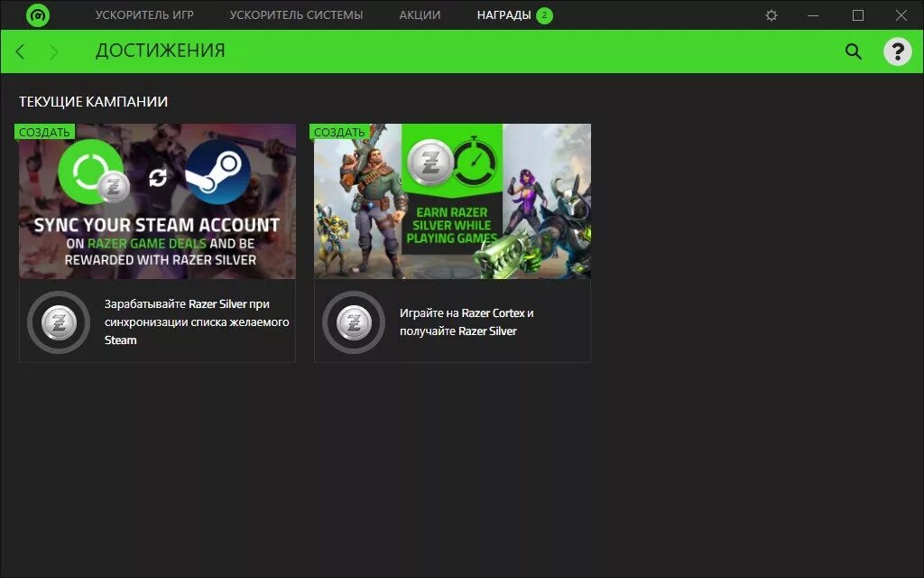Viewport: 924px width, 578px height.
Task: Go back with the left arrow
Action: 21,51
